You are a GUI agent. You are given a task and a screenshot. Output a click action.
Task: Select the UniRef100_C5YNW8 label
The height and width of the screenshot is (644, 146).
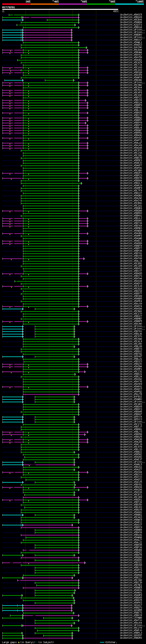tap(131, 618)
